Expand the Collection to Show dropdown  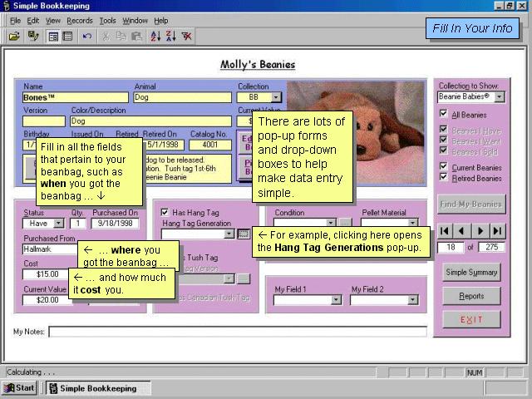pos(499,97)
